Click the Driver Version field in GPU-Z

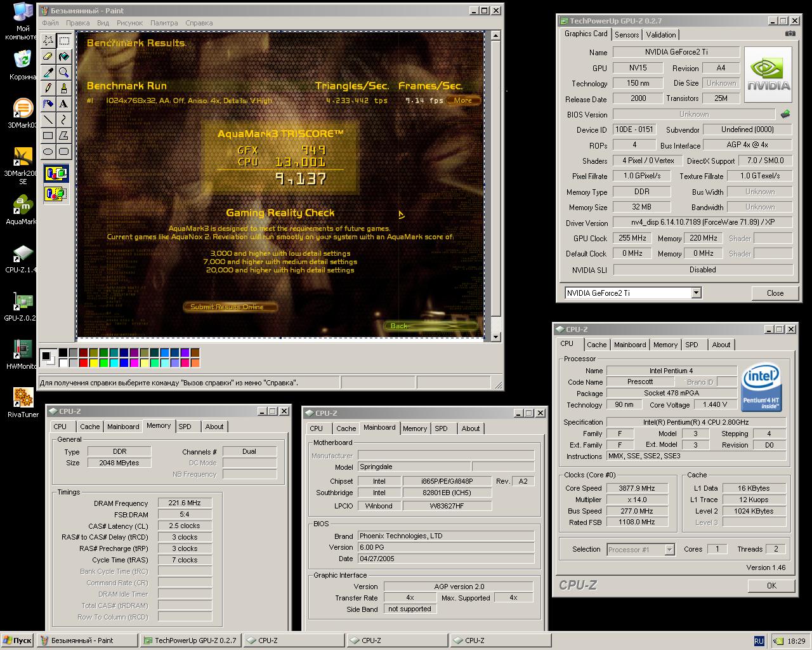click(703, 223)
